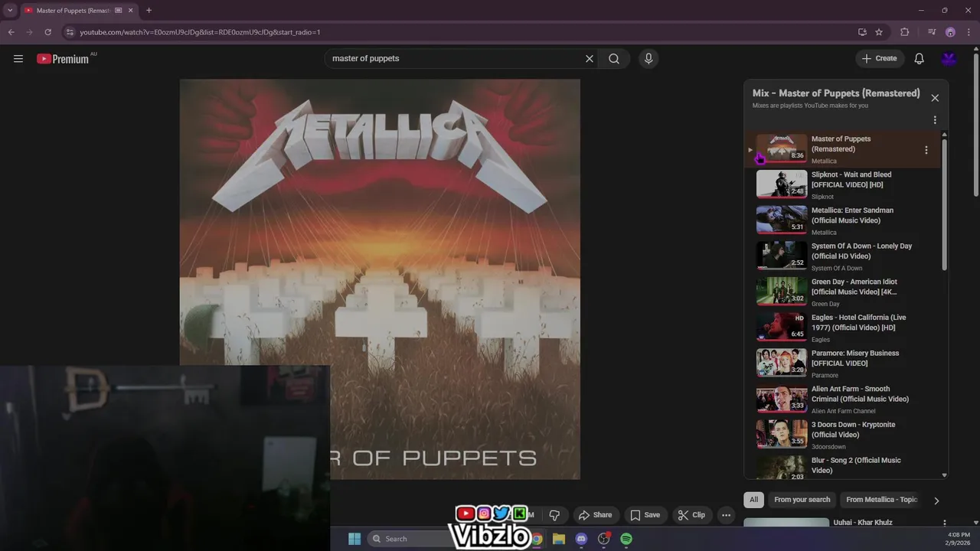Dislike the video with thumbs-down button
Viewport: 980px width, 551px height.
tap(555, 515)
